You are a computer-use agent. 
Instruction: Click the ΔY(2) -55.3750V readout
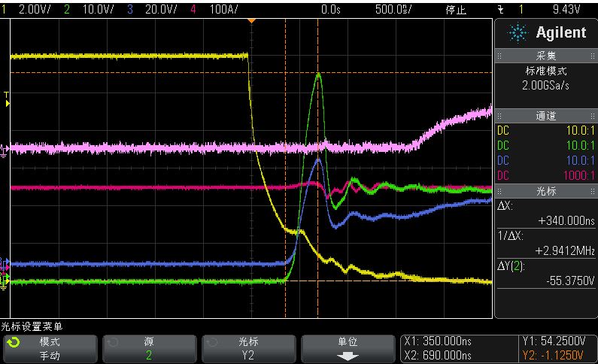[x=546, y=273]
